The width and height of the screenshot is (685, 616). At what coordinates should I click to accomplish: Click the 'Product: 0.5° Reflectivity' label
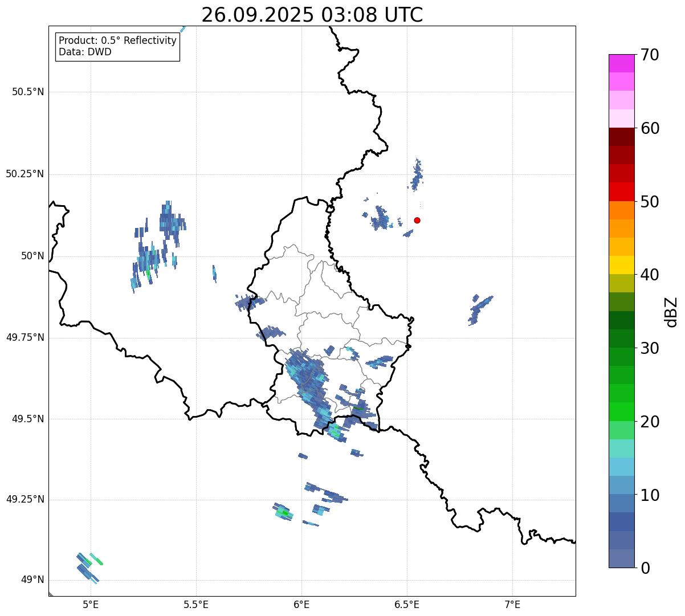pos(117,41)
